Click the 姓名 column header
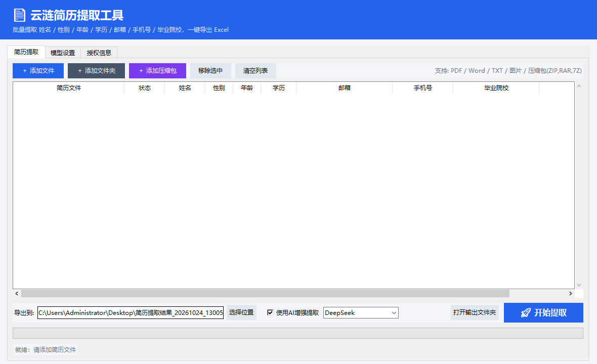This screenshot has width=597, height=364. click(185, 88)
